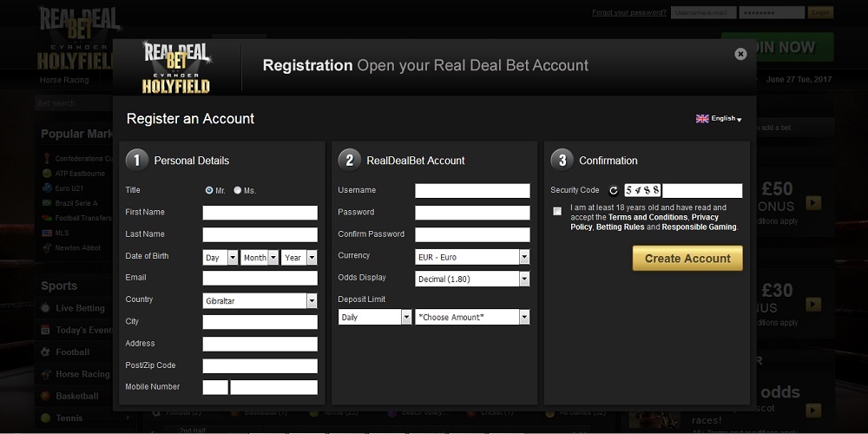Image resolution: width=868 pixels, height=434 pixels.
Task: Refresh the security code captcha
Action: pos(614,191)
